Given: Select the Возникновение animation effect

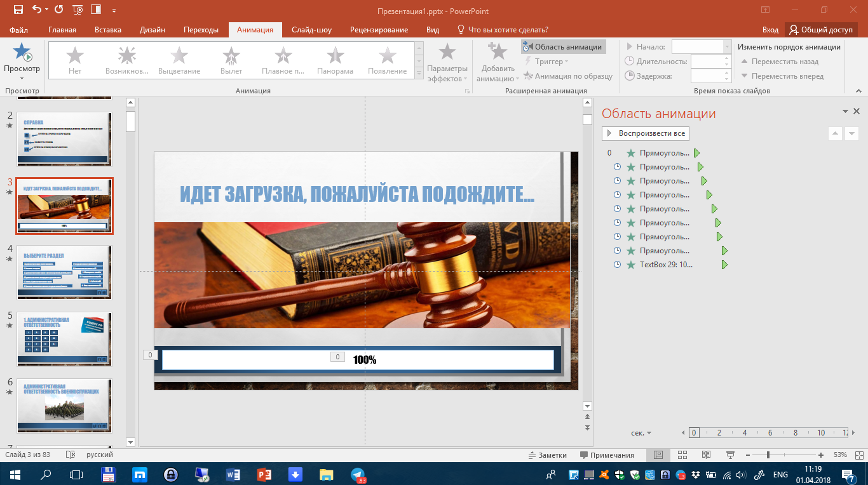Looking at the screenshot, I should pos(127,62).
